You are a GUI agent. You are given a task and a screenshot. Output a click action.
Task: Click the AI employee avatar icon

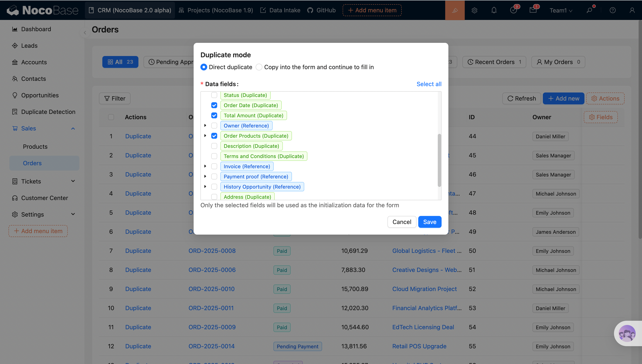tap(627, 333)
